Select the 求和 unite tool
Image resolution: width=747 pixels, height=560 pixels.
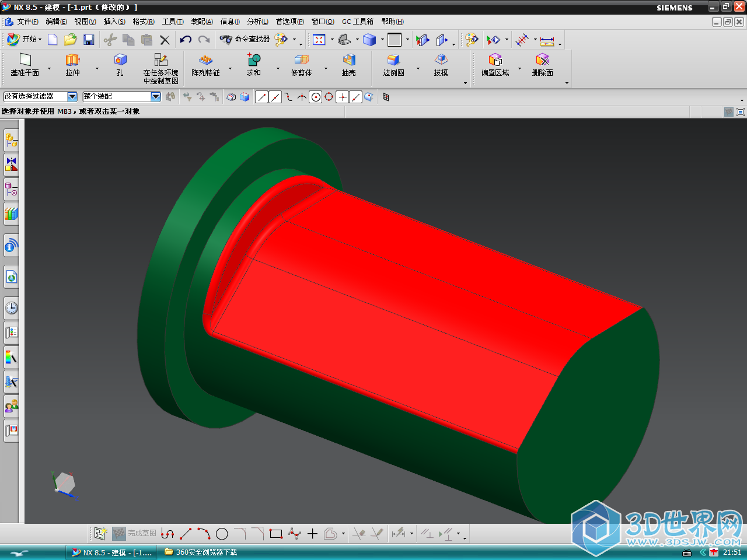[253, 65]
